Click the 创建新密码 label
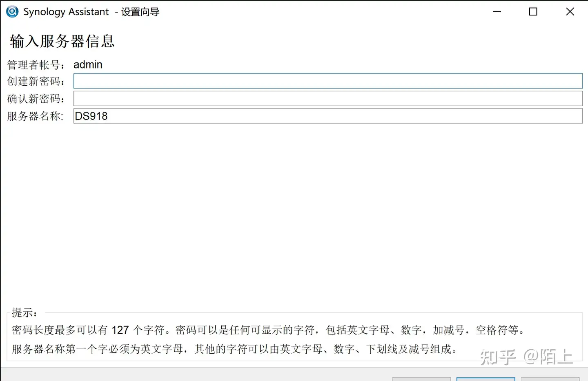 point(36,81)
